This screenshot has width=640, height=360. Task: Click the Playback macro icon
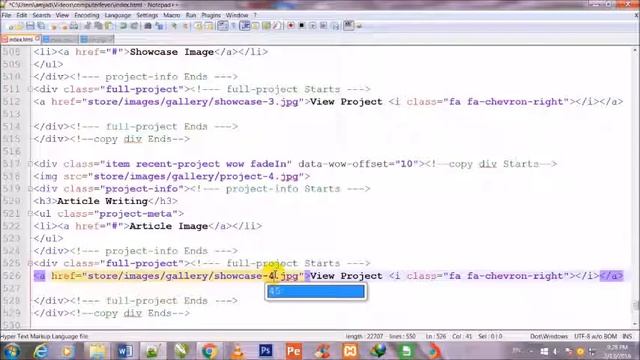[313, 26]
